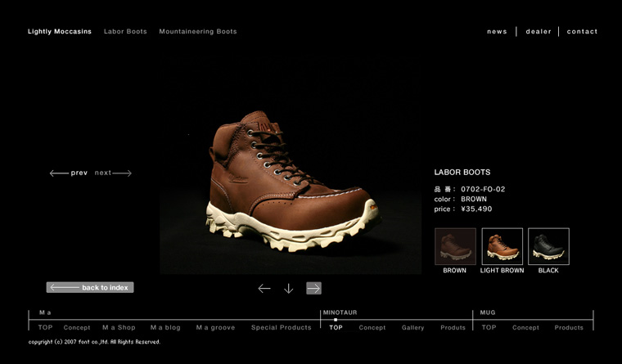The image size is (622, 364).
Task: Choose the LIGHT BROWN boot thumbnail
Action: [x=502, y=247]
